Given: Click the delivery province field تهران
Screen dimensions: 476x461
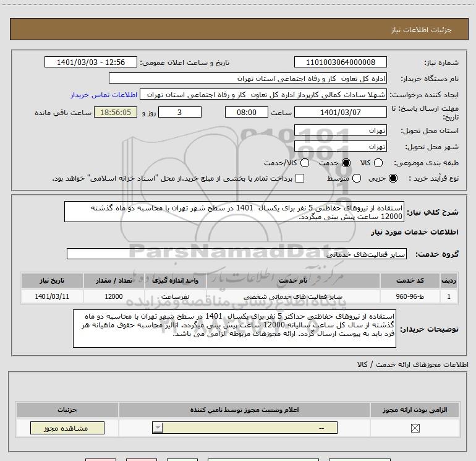Looking at the screenshot, I should [340, 131].
